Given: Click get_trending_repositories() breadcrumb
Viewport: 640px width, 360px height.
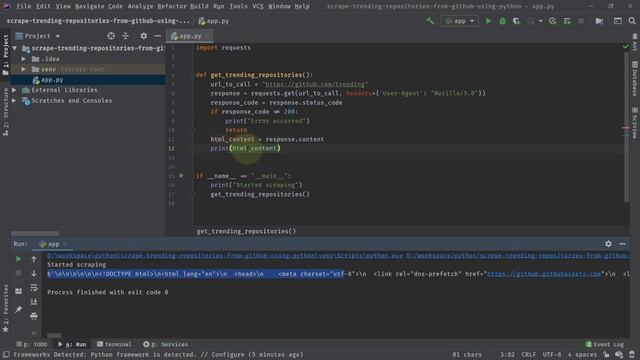Looking at the screenshot, I should [246, 231].
